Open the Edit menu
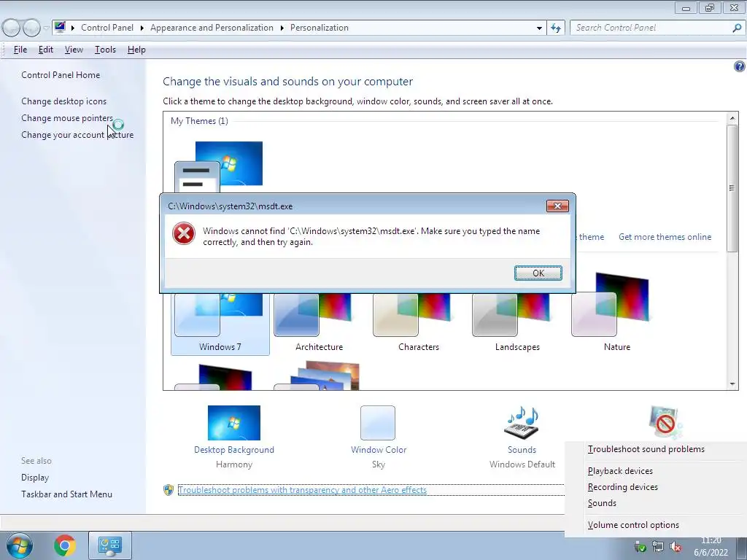This screenshot has width=747, height=560. (x=46, y=50)
